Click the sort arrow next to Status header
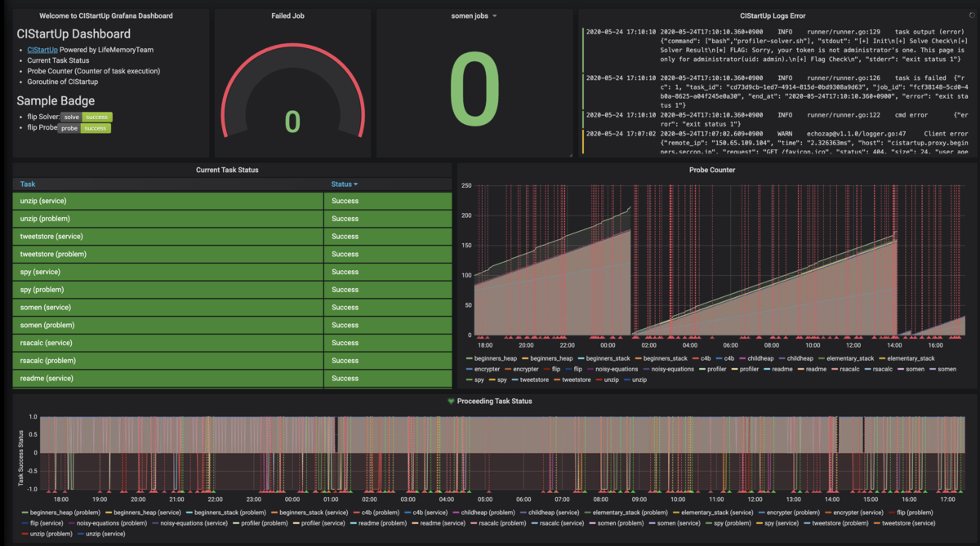Viewport: 980px width, 546px height. click(355, 184)
